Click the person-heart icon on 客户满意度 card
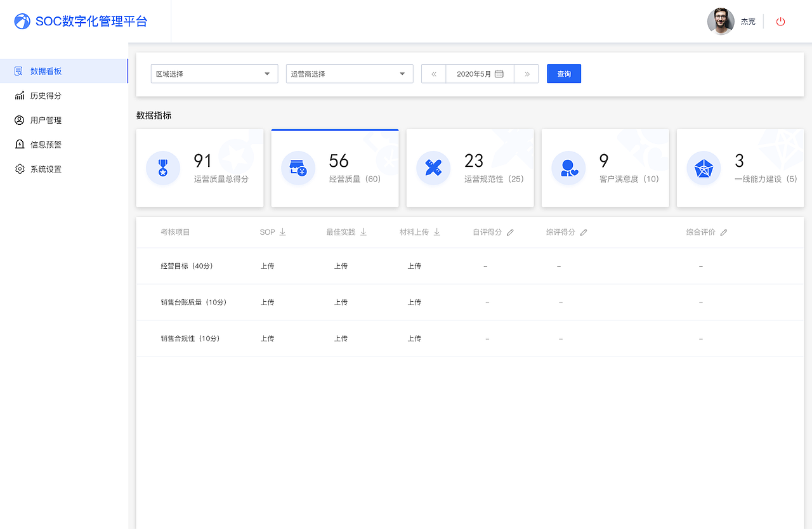This screenshot has width=812, height=529. click(x=568, y=168)
